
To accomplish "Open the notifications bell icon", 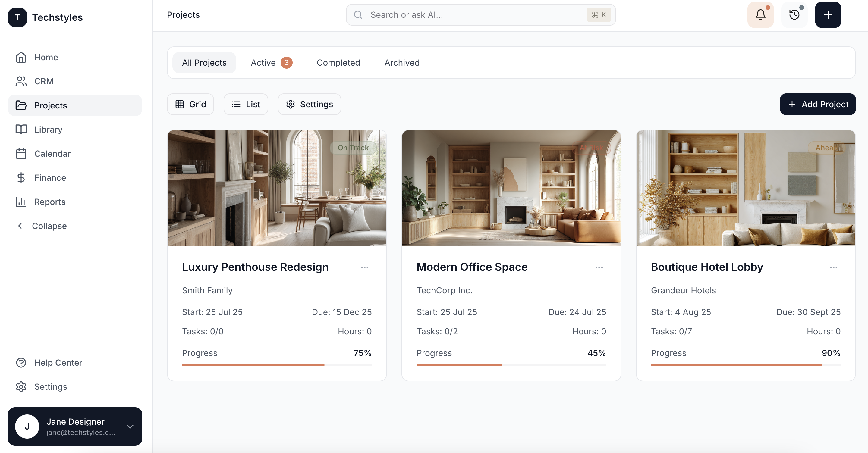I will (x=760, y=15).
